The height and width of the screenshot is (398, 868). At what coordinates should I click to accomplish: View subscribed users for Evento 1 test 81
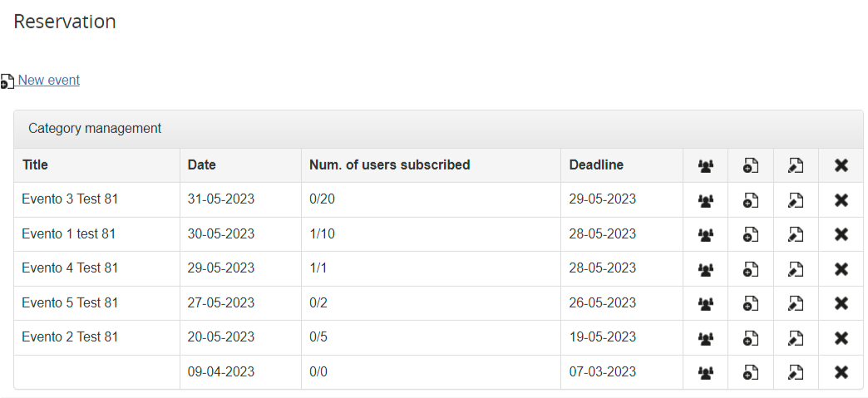click(x=705, y=234)
